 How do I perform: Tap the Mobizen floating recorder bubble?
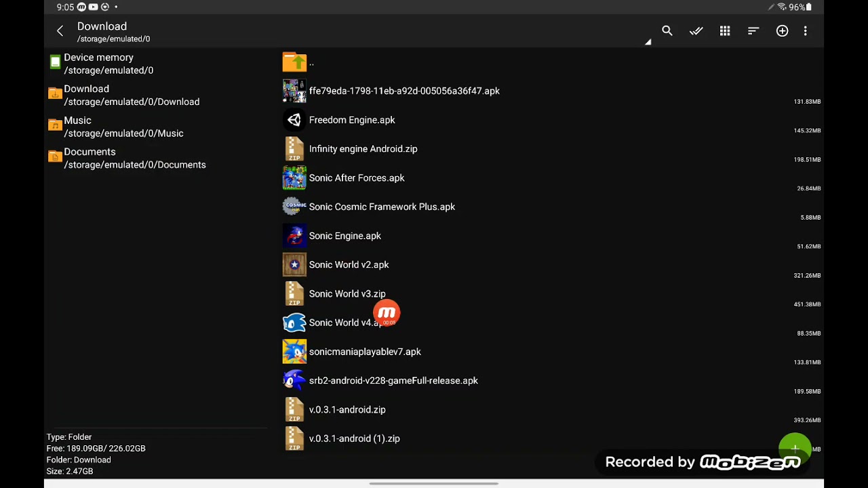click(x=387, y=313)
